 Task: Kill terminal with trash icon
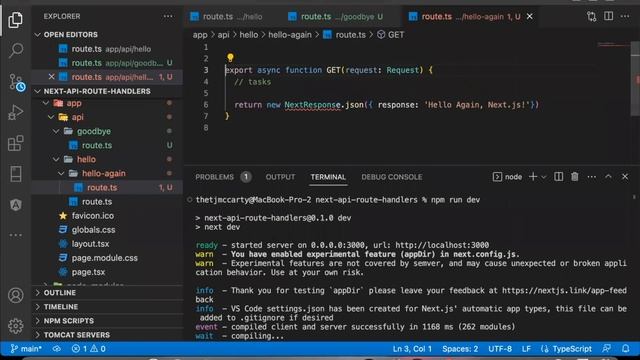[575, 177]
